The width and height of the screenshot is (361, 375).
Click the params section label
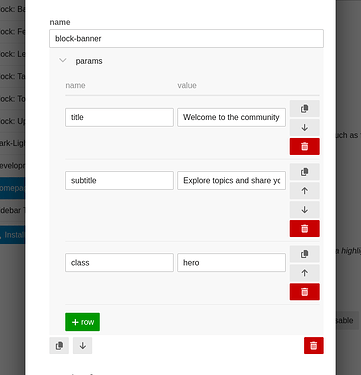click(x=89, y=61)
